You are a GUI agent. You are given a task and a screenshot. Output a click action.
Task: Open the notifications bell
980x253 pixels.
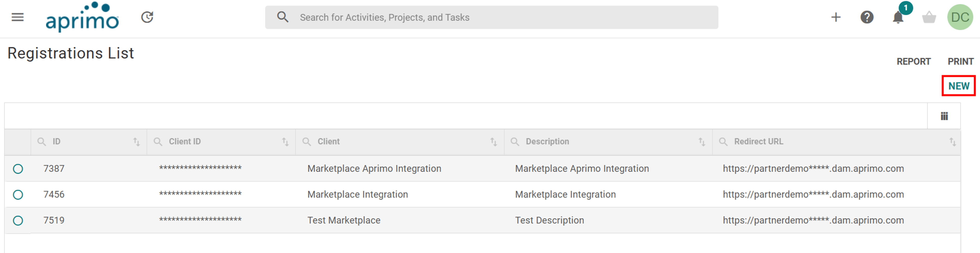[x=898, y=17]
